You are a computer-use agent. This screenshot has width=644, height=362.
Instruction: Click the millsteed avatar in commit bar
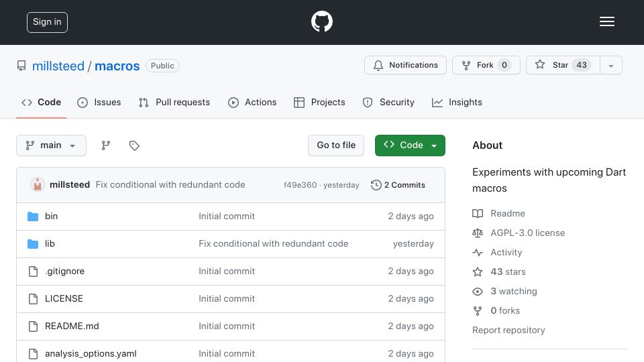38,185
